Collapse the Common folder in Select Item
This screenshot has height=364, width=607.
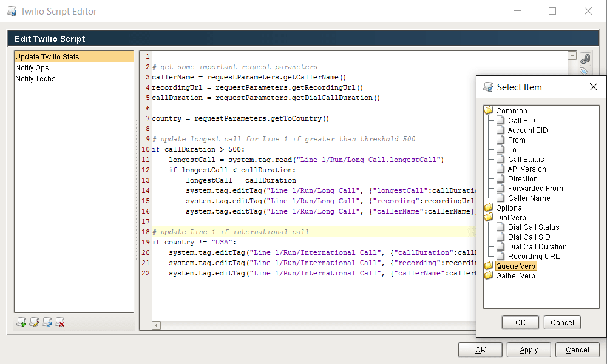(489, 110)
